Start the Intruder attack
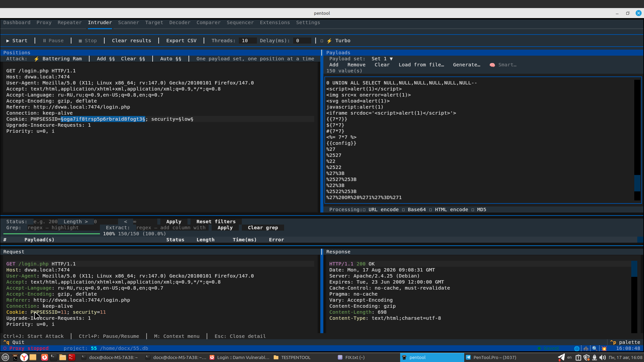 click(17, 41)
